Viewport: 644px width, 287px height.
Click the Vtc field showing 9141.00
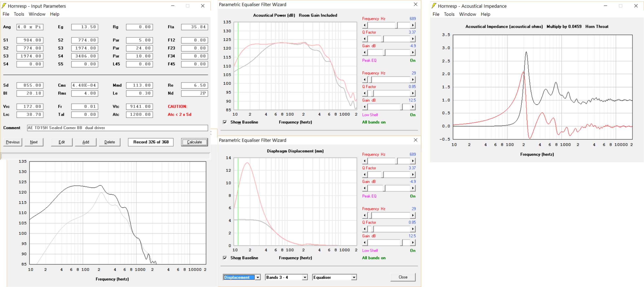140,107
